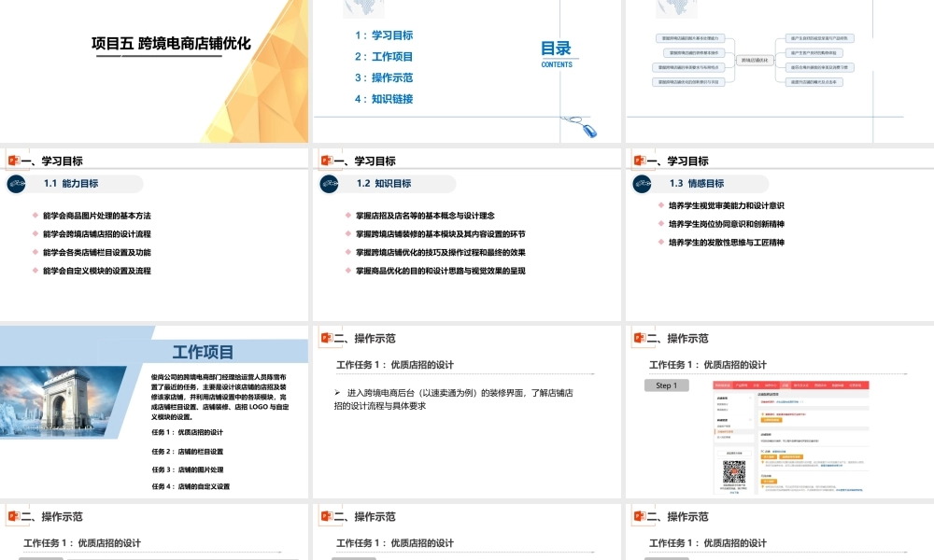Expand the top-left branch of the mind map
934x560 pixels.
tap(690, 38)
